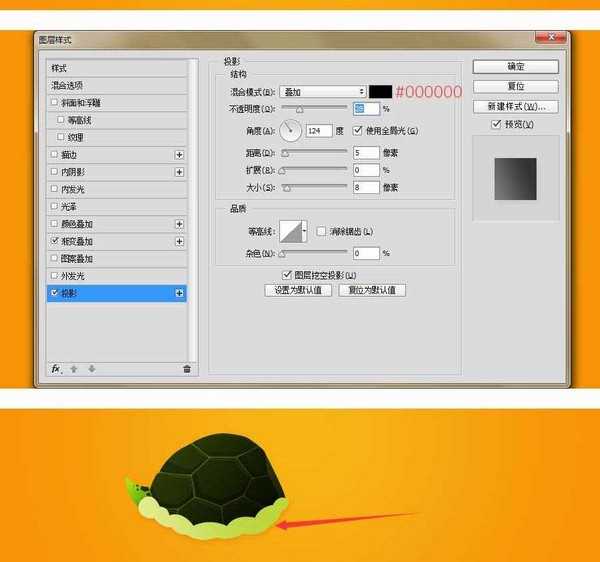
Task: Click the fx add layer style icon
Action: coord(56,369)
